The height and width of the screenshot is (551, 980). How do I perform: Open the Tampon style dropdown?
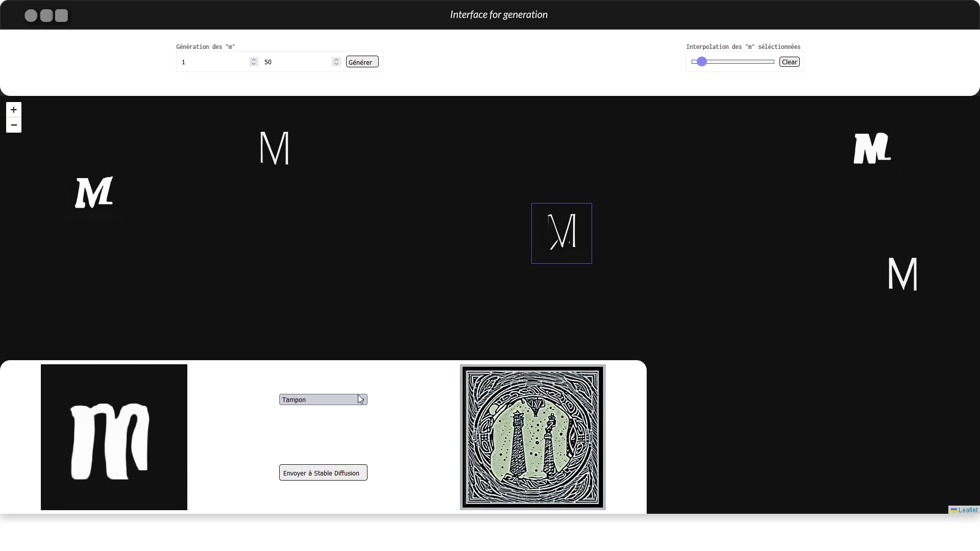(x=323, y=399)
